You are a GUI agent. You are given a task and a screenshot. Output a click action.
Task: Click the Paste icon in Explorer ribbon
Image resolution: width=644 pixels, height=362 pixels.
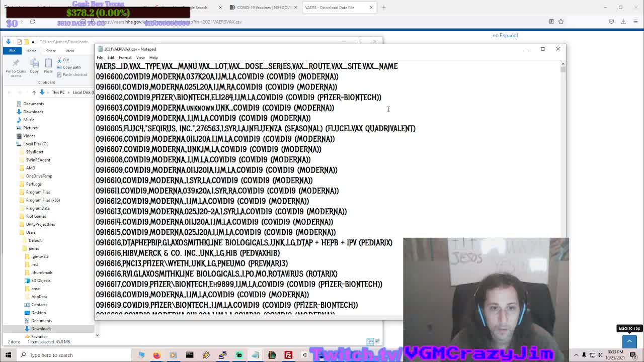click(48, 63)
